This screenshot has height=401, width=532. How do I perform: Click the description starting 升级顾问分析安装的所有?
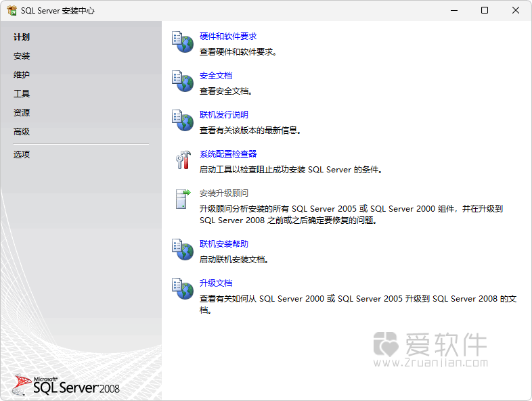[x=351, y=214]
